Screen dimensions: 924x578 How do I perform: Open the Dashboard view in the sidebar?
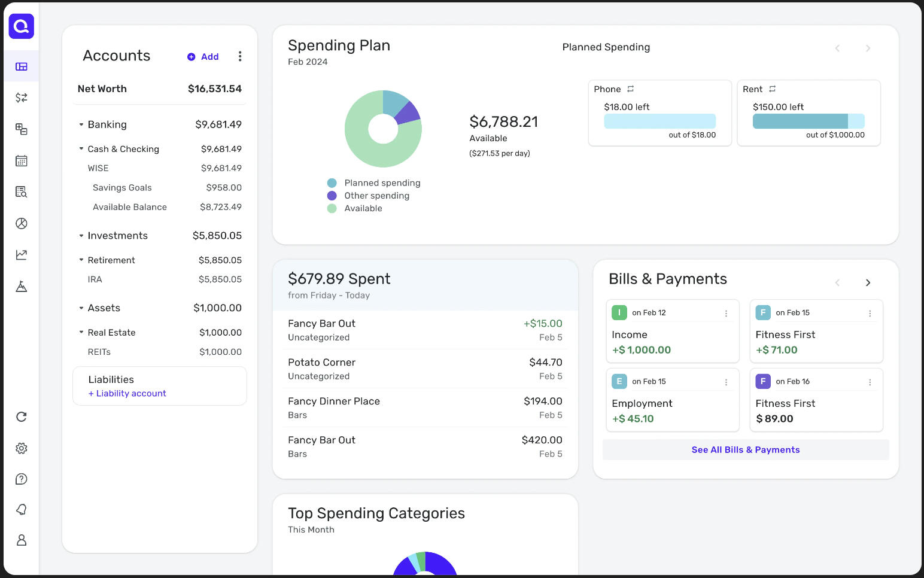click(x=21, y=66)
